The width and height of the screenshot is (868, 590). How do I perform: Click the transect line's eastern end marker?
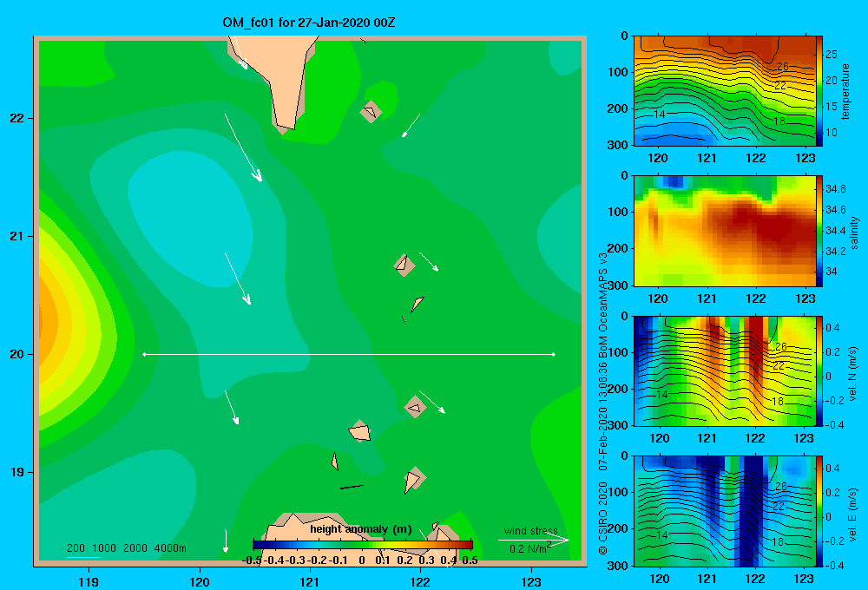[554, 354]
